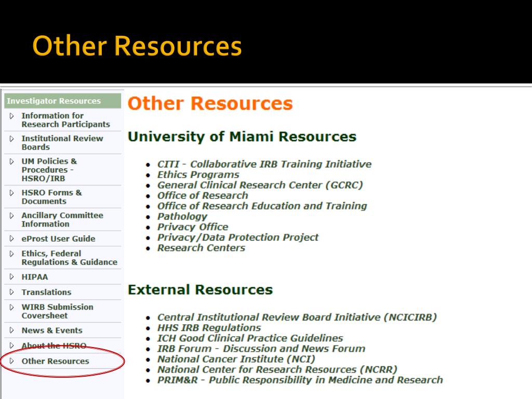Open WIRB Submission Coversheet menu item
The image size is (532, 399).
(x=57, y=311)
